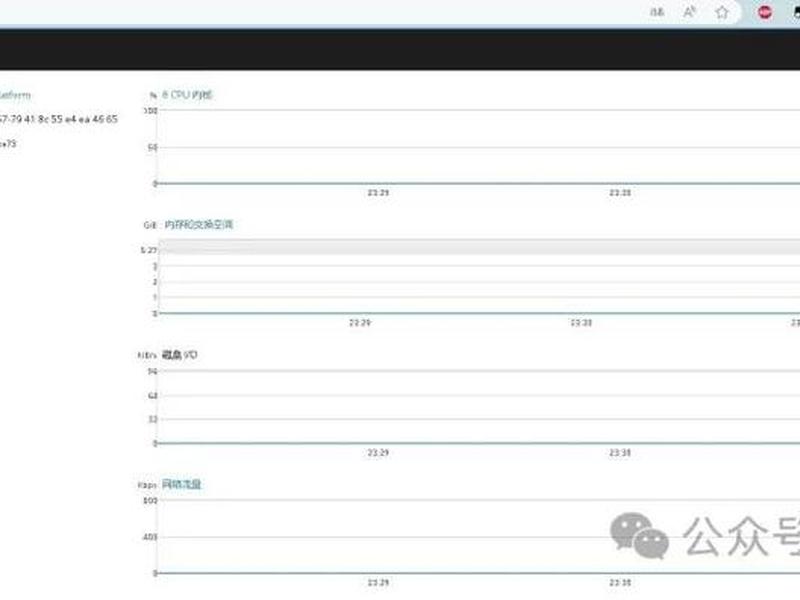
Task: Click the 23:29 label under CPU graph
Action: tap(378, 192)
